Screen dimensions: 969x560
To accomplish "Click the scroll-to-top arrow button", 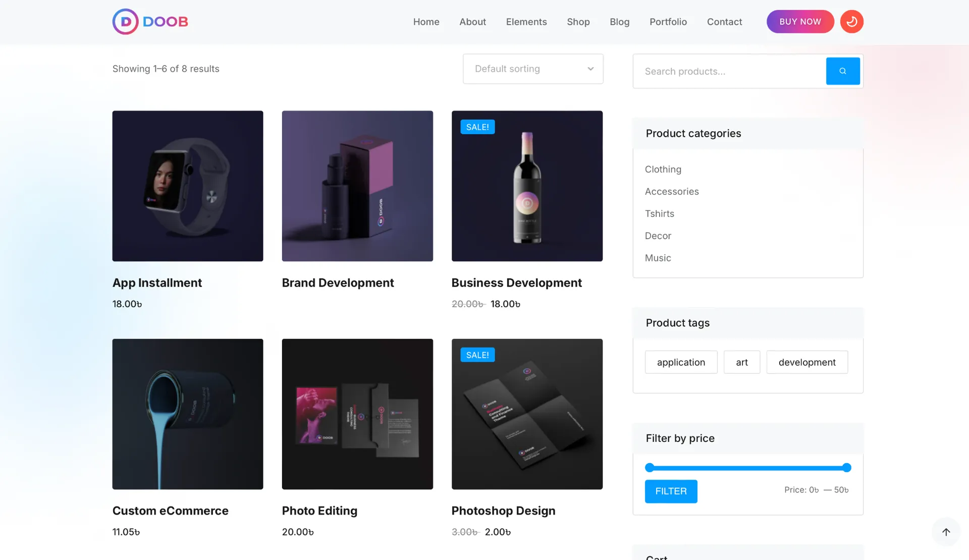I will tap(946, 532).
